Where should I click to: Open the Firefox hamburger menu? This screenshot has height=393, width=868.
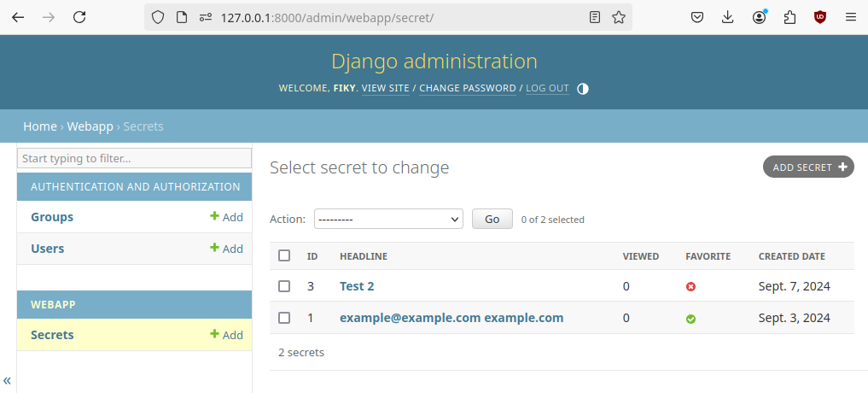point(850,17)
